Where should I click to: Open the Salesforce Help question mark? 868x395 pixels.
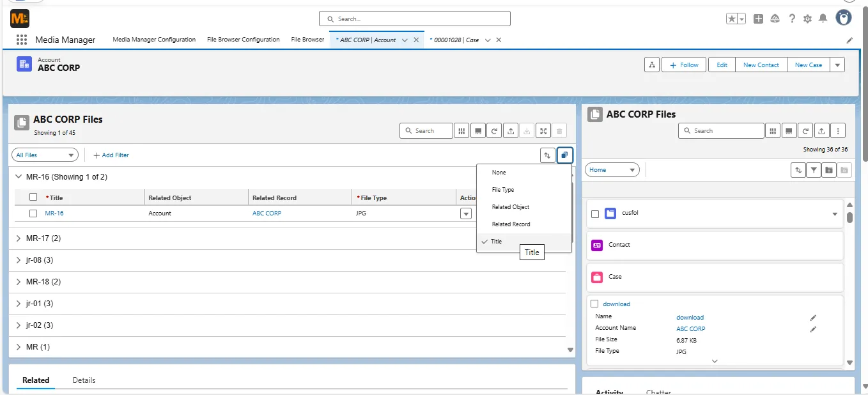(x=792, y=19)
